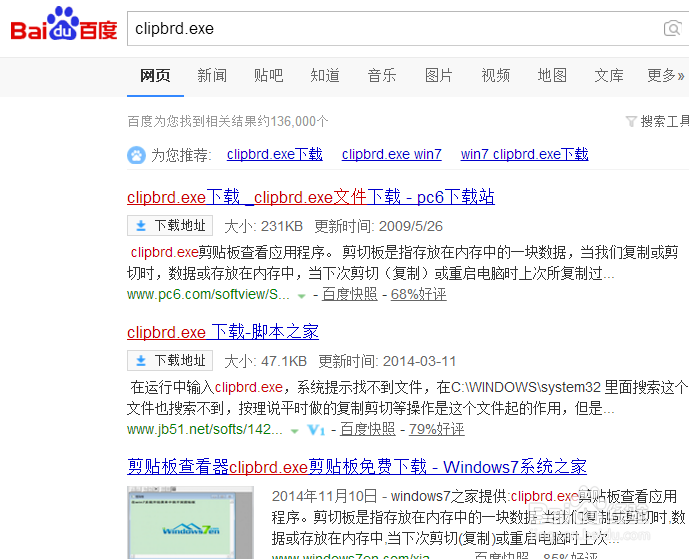Open Windows7系统之家 剪贴板查看器 result title

tap(357, 467)
